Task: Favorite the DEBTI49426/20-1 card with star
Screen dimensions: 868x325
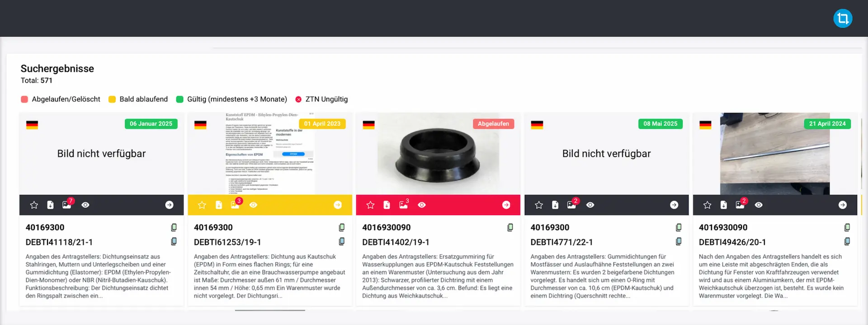Action: coord(708,205)
